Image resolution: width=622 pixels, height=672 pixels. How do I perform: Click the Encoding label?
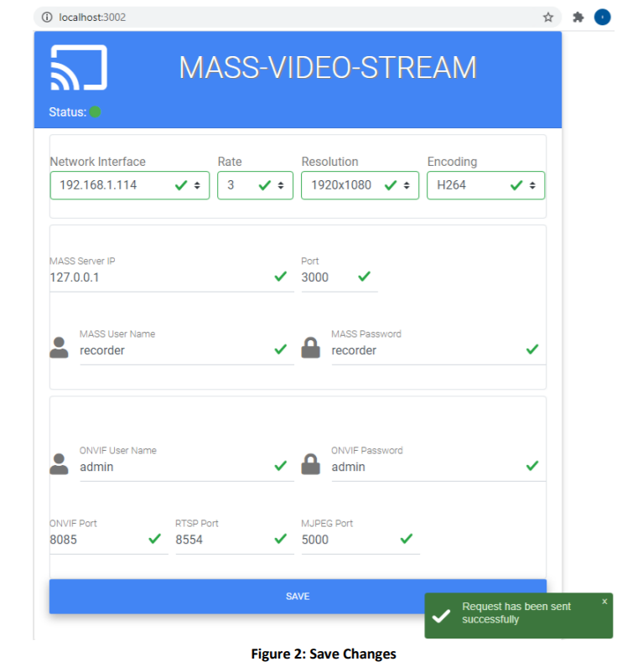tap(452, 162)
